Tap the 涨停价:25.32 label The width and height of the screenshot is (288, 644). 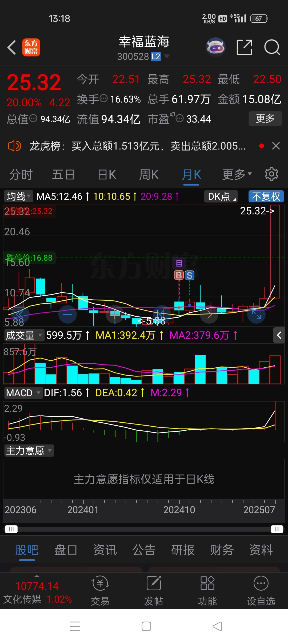[x=29, y=211]
